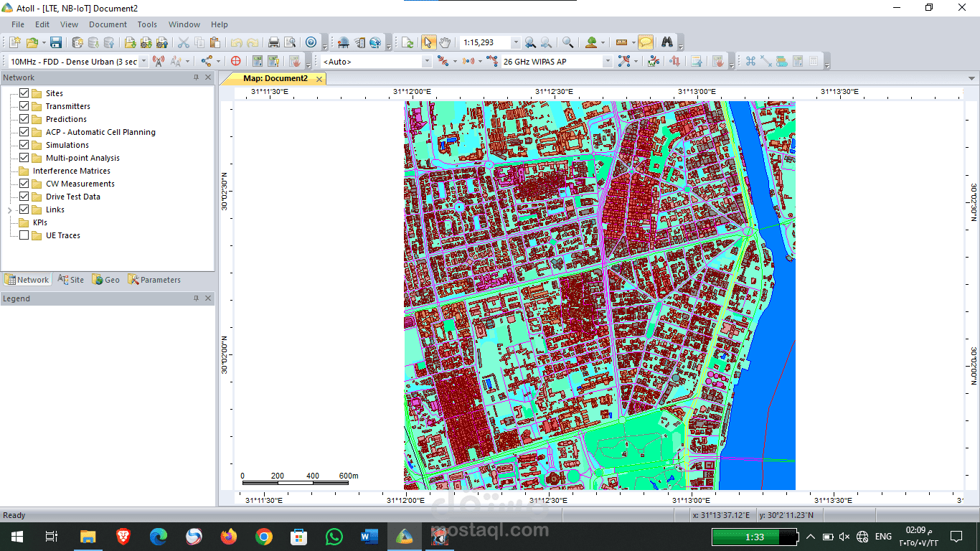
Task: Open the 10MHz - FDD station template dropdown
Action: pyautogui.click(x=143, y=62)
